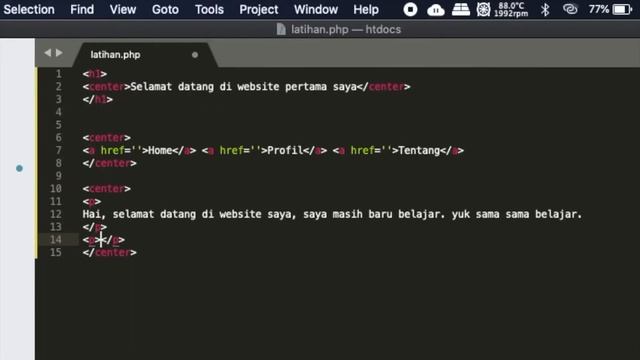This screenshot has height=360, width=640.
Task: Open the Help menu
Action: pyautogui.click(x=366, y=9)
